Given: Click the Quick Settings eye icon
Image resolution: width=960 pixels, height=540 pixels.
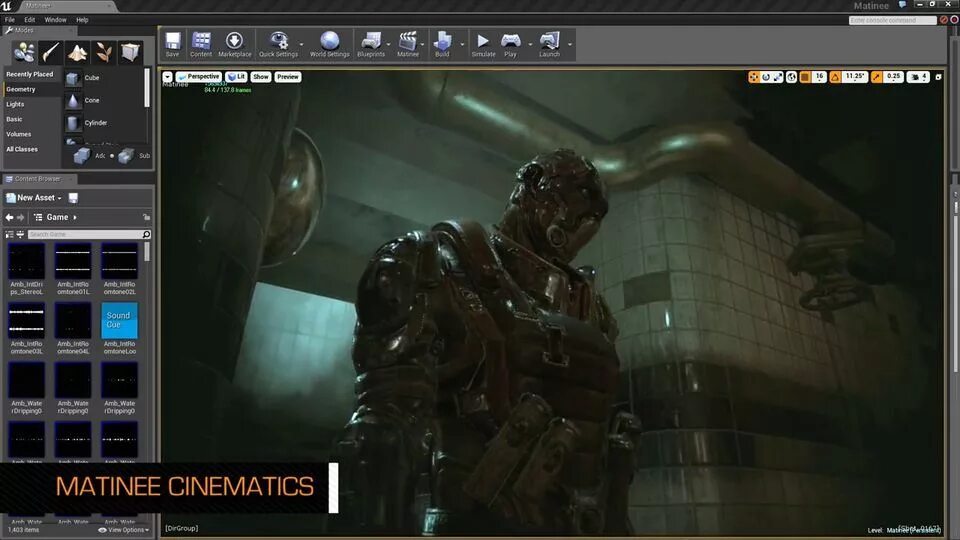Looking at the screenshot, I should point(279,41).
